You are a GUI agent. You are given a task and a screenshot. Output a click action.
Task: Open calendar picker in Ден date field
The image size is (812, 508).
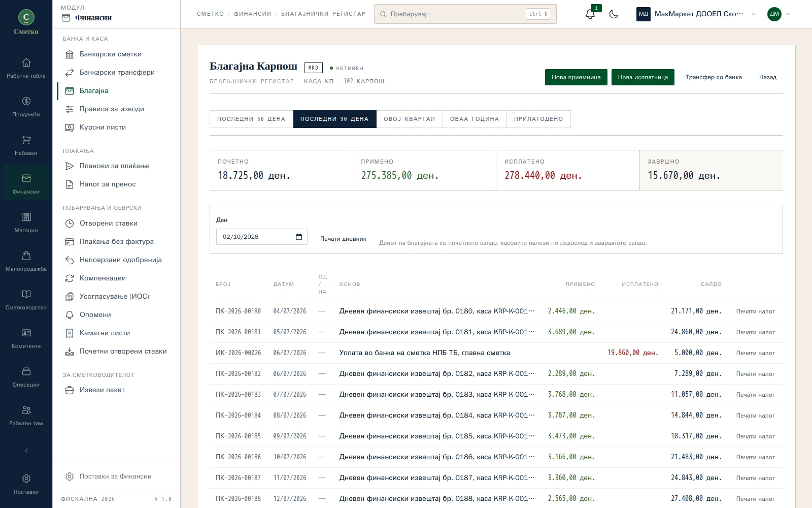(x=299, y=237)
